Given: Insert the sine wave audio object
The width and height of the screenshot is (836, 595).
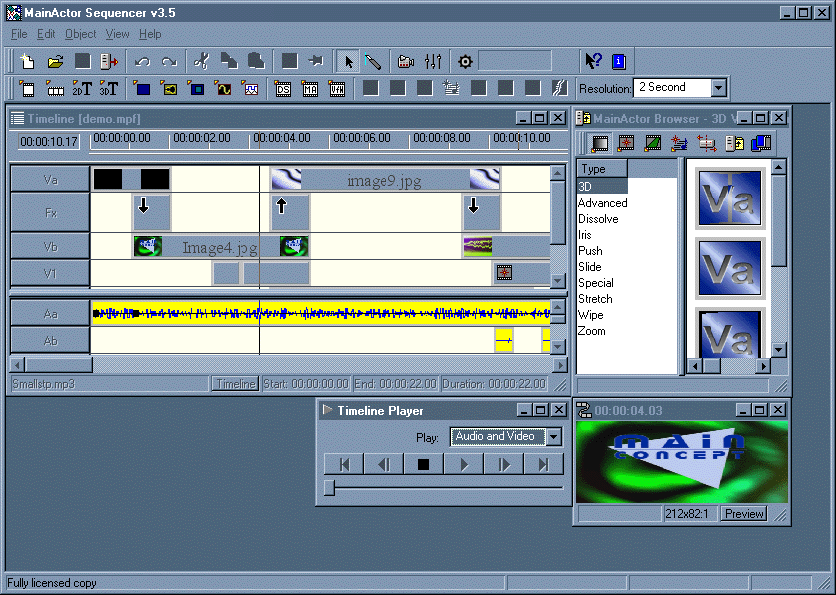Looking at the screenshot, I should [x=223, y=88].
